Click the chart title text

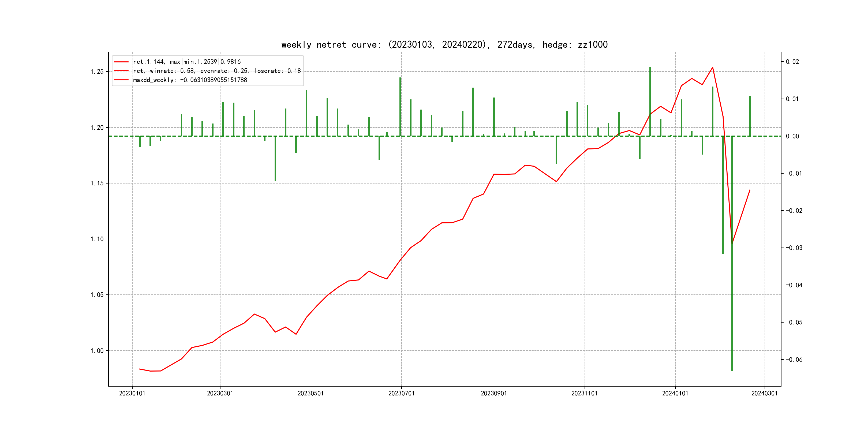pyautogui.click(x=444, y=45)
